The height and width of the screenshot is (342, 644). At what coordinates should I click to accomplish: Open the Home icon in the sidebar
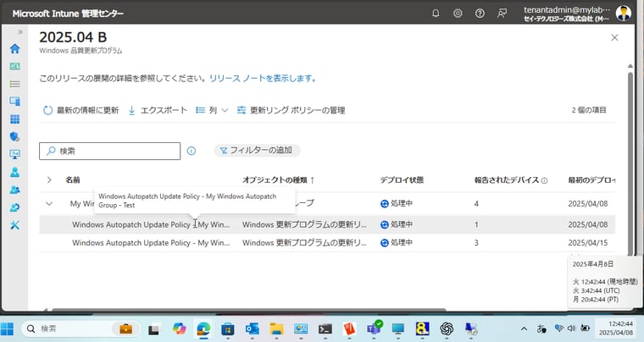coord(14,48)
